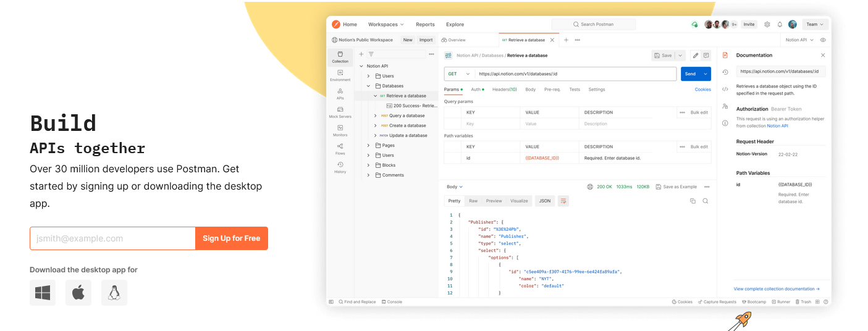868x331 pixels.
Task: Click the Search Postman field
Action: pyautogui.click(x=594, y=25)
